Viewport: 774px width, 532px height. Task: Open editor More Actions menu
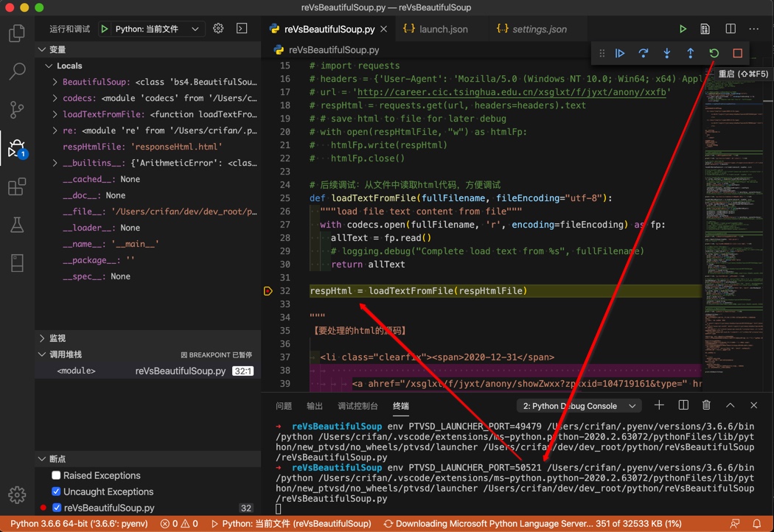coord(754,29)
